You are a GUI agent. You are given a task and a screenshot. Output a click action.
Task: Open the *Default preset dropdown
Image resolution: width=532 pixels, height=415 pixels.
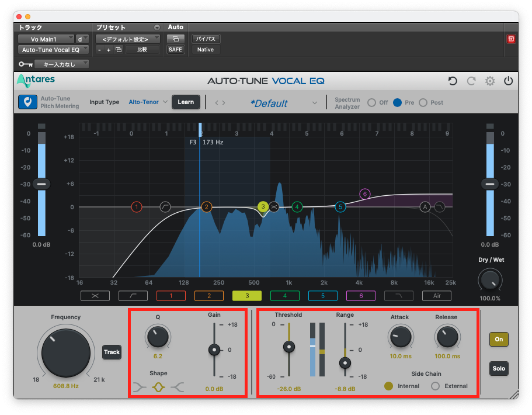(x=315, y=103)
